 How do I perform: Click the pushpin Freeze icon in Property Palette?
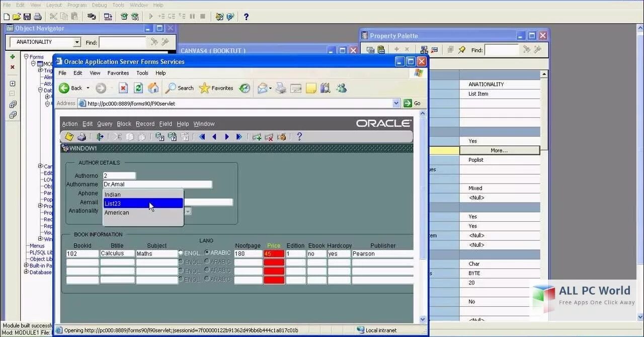point(461,49)
